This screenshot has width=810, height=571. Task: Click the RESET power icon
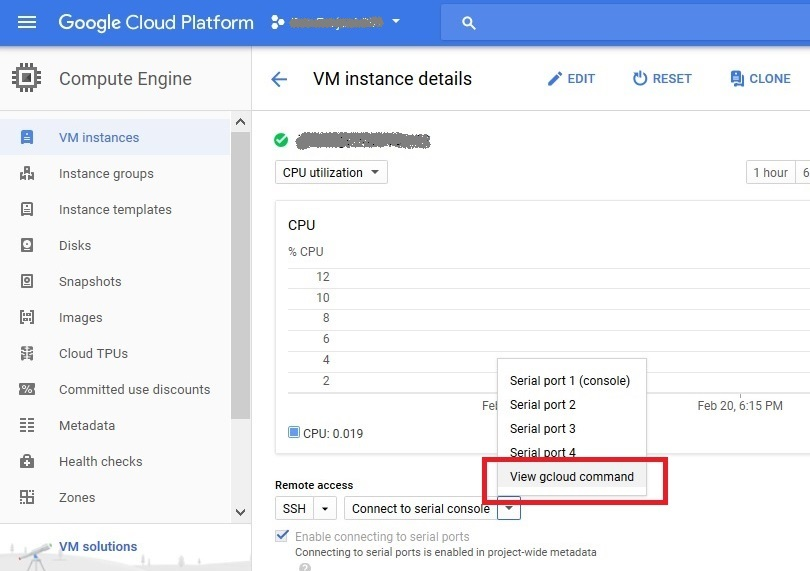coord(640,79)
